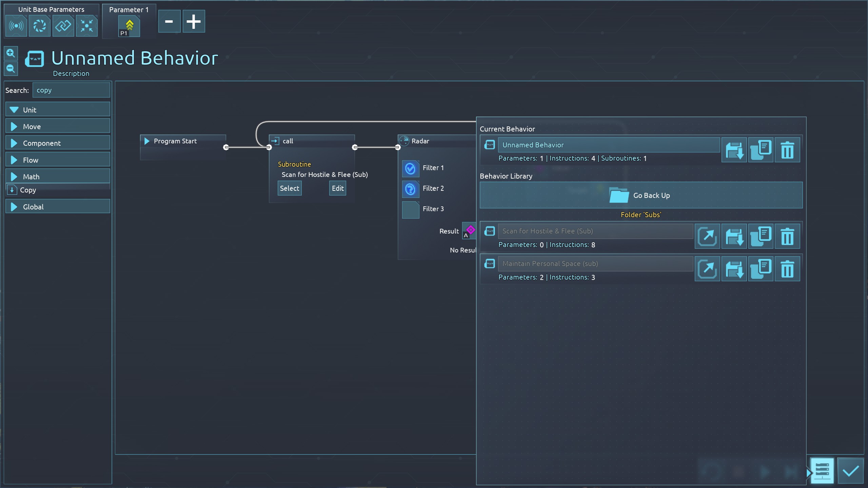Copy the Unnamed Behavior to clipboard
Screen dimensions: 868x488
point(761,150)
